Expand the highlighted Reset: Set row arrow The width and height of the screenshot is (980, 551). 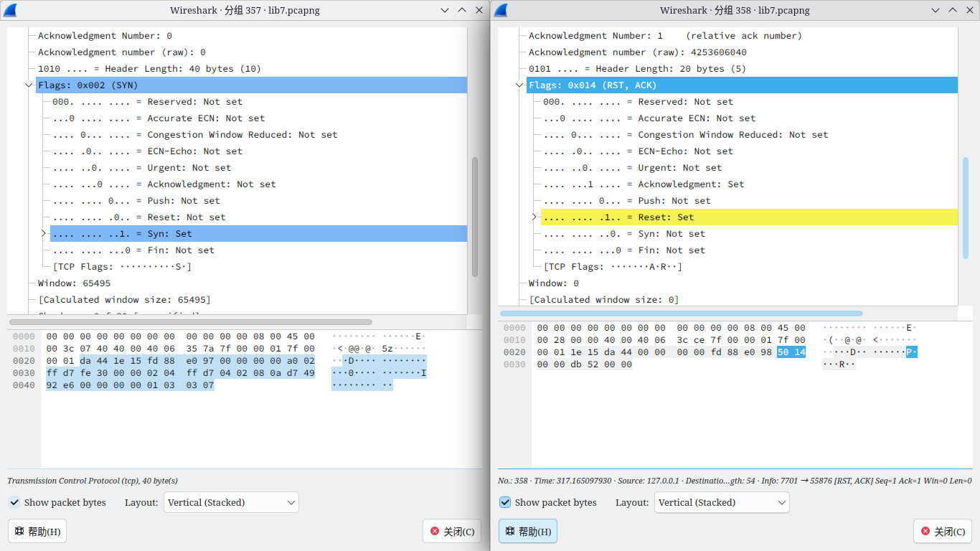534,217
